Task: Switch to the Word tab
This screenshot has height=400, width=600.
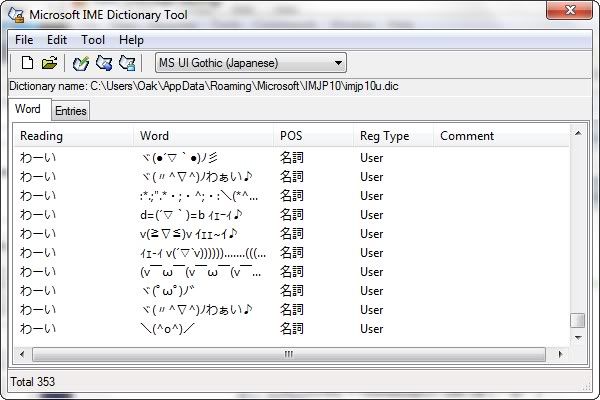Action: click(x=28, y=109)
